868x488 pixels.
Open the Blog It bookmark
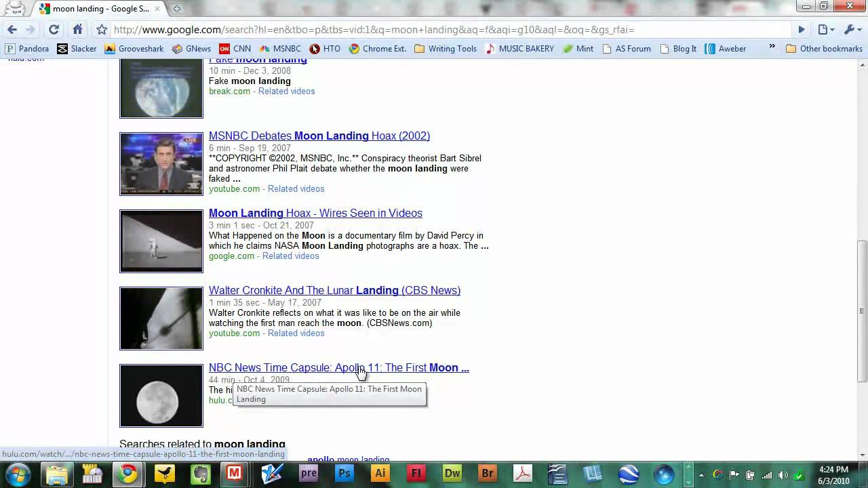[x=678, y=49]
